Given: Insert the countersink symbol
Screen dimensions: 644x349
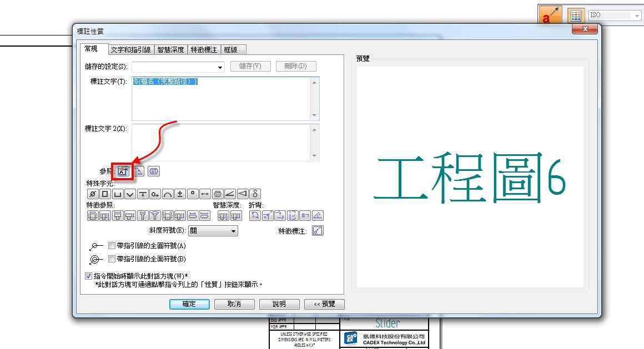Looking at the screenshot, I should pos(130,194).
